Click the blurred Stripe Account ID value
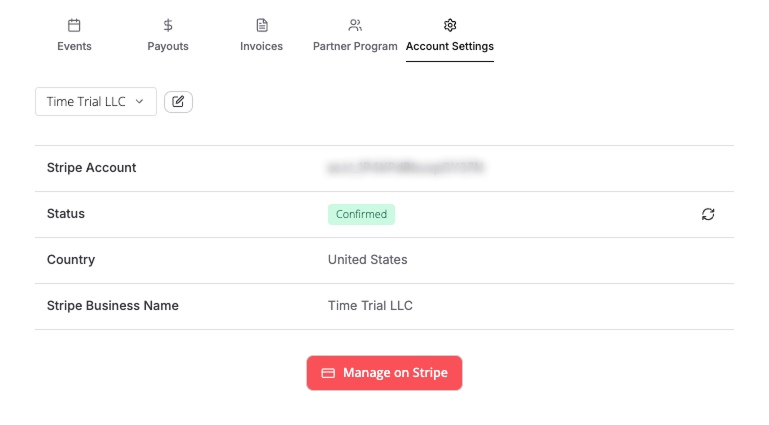The height and width of the screenshot is (425, 769). pos(406,168)
